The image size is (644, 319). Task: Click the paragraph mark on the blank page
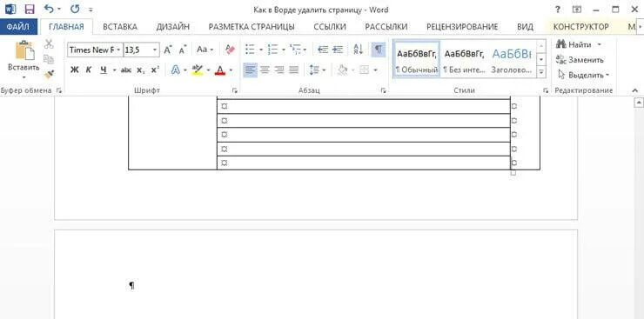click(x=131, y=285)
